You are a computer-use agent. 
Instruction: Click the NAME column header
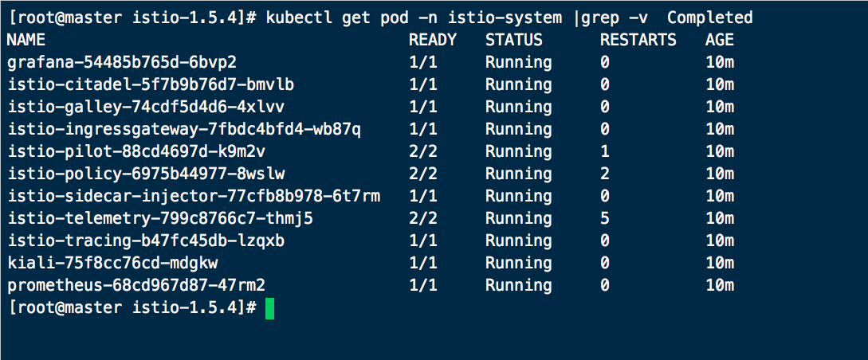pos(26,40)
